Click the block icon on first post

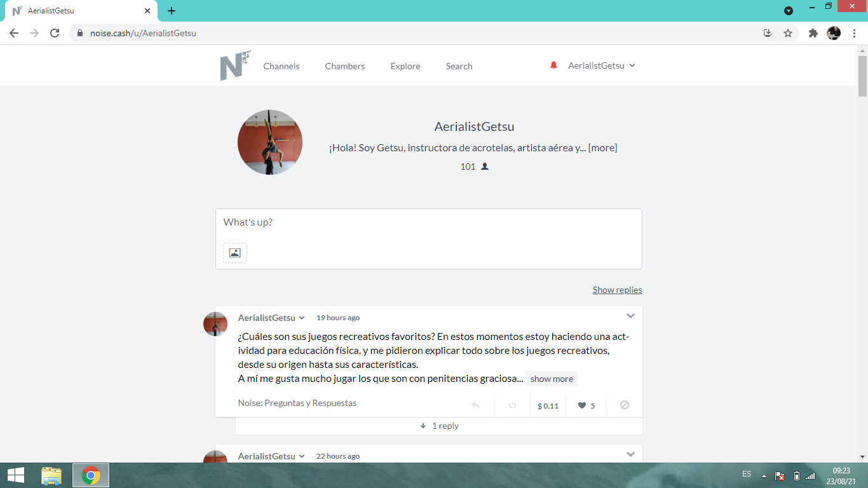point(625,405)
